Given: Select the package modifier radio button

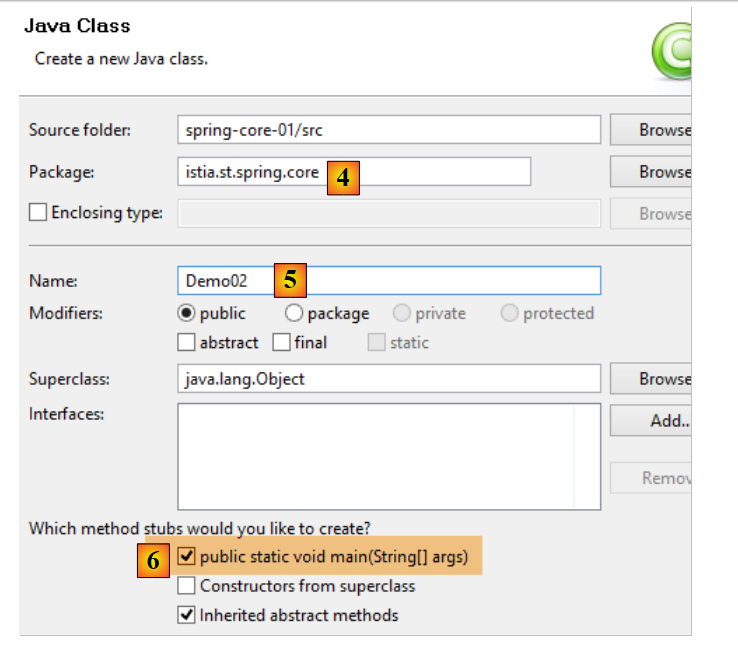Looking at the screenshot, I should [294, 313].
